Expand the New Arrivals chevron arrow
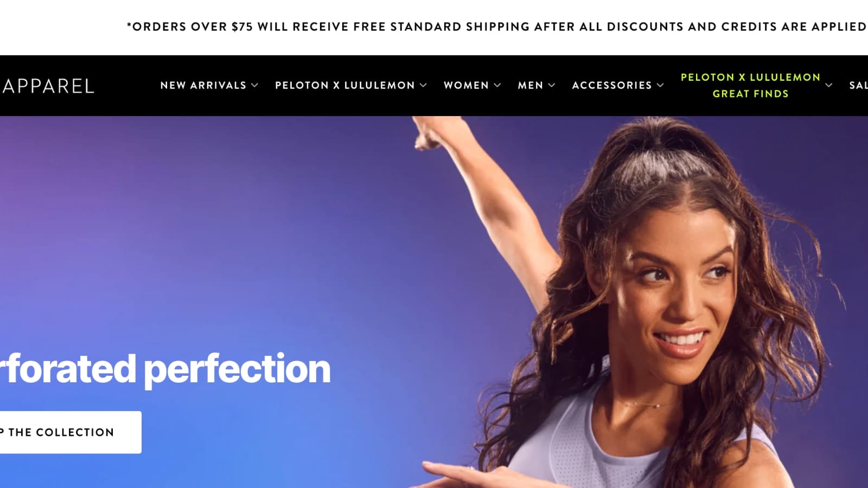The height and width of the screenshot is (488, 868). (x=254, y=85)
